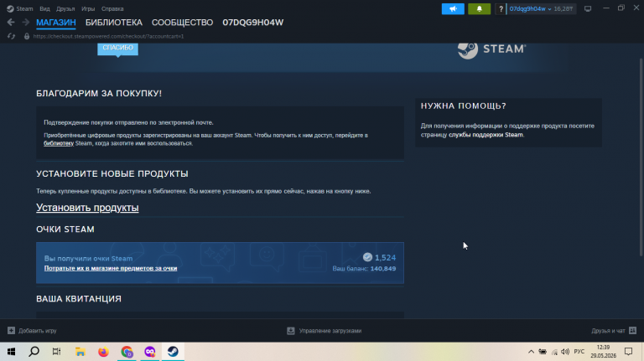The height and width of the screenshot is (361, 644).
Task: Open Task View on the taskbar
Action: [x=57, y=352]
